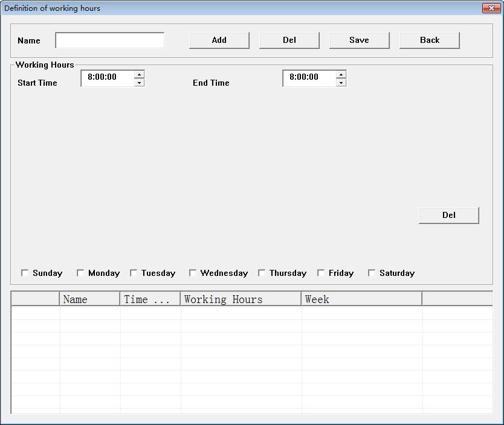
Task: Decrease Start Time with down arrow
Action: pyautogui.click(x=140, y=83)
